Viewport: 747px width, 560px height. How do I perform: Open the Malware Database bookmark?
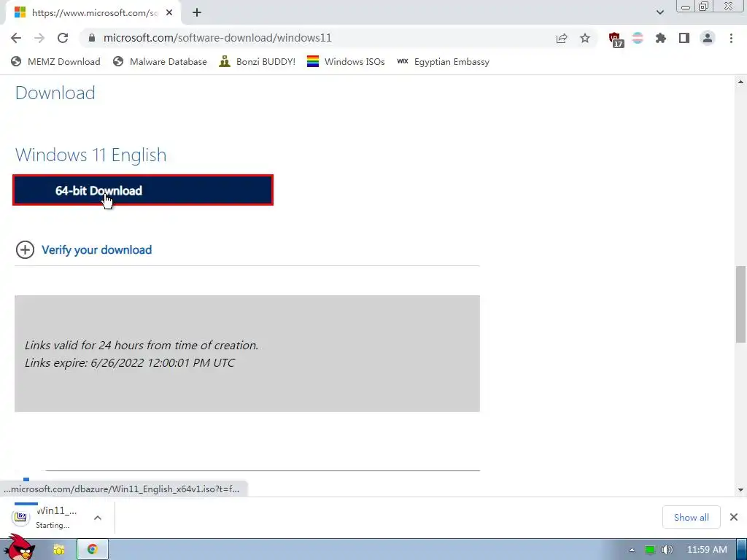pyautogui.click(x=160, y=61)
